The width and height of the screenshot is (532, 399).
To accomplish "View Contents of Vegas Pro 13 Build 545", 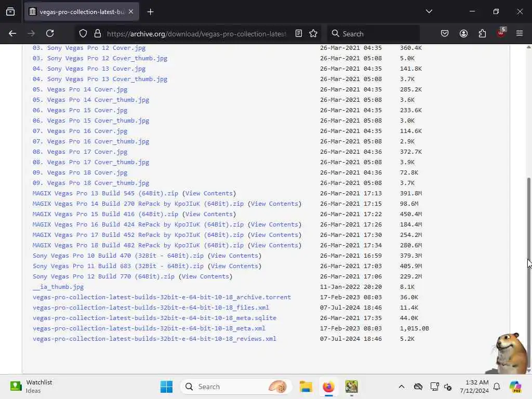I will 209,193.
